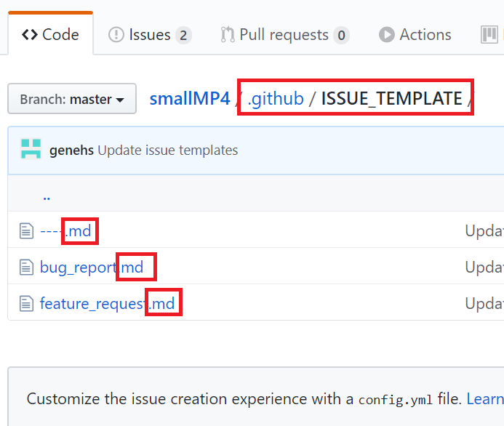This screenshot has width=504, height=426.
Task: Open the ----.md file
Action: [65, 231]
